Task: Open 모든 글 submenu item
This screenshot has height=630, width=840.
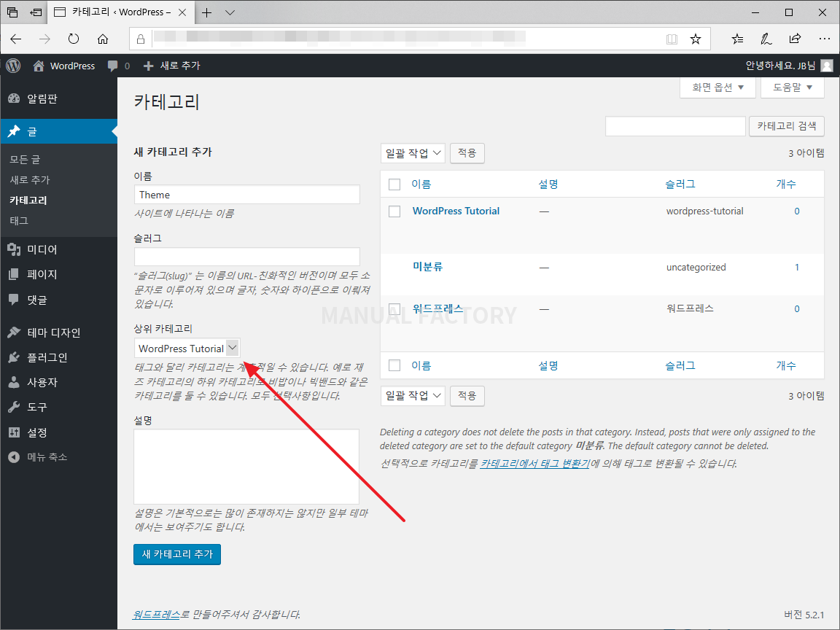Action: (25, 159)
